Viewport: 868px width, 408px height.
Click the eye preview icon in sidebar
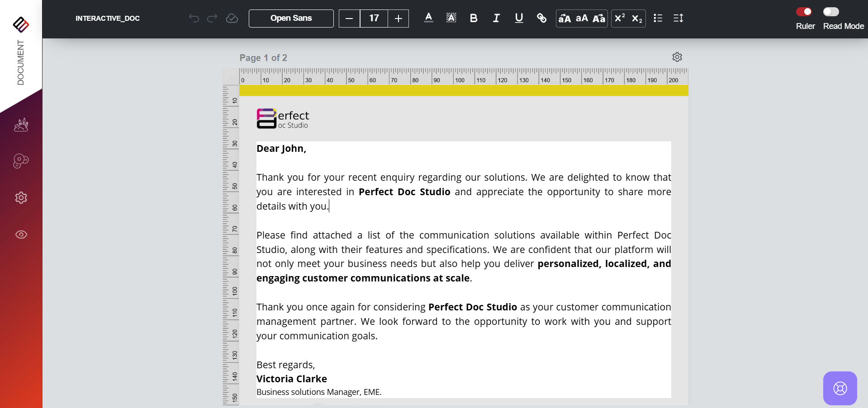click(21, 234)
